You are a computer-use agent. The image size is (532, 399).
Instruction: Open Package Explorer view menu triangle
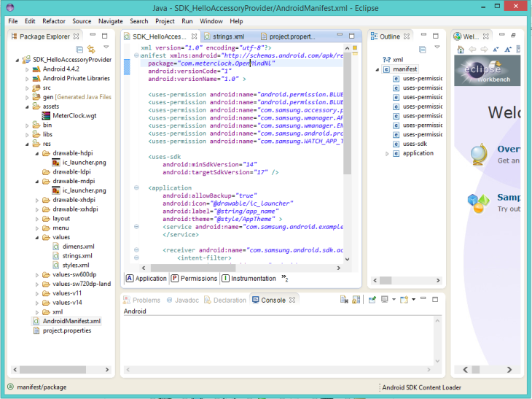[x=106, y=48]
